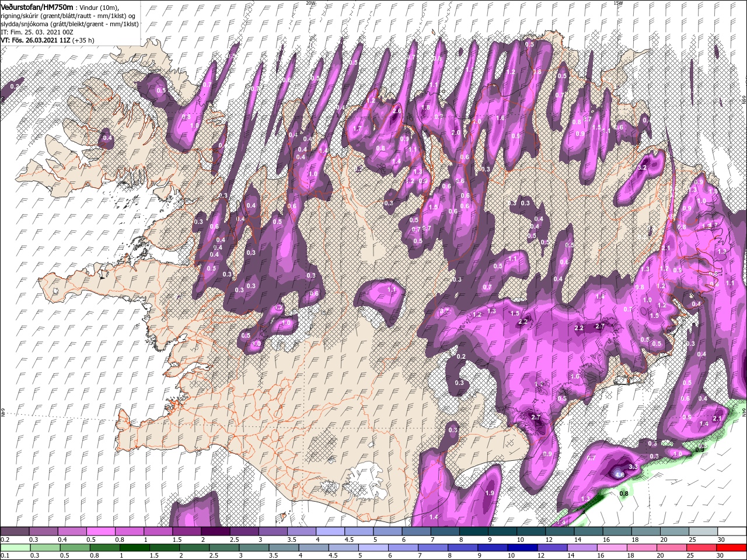Click the '(+35 h)' forecast offset text
Image resolution: width=747 pixels, height=560 pixels.
click(84, 40)
